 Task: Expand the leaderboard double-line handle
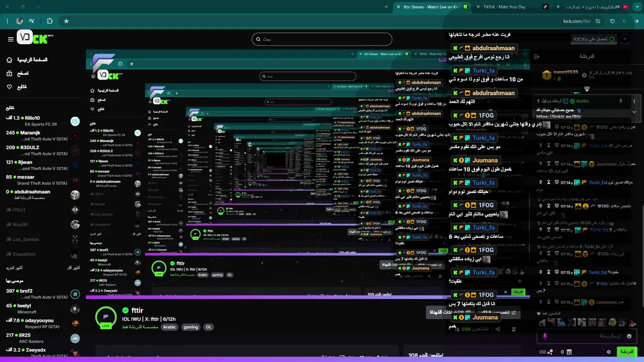[587, 89]
